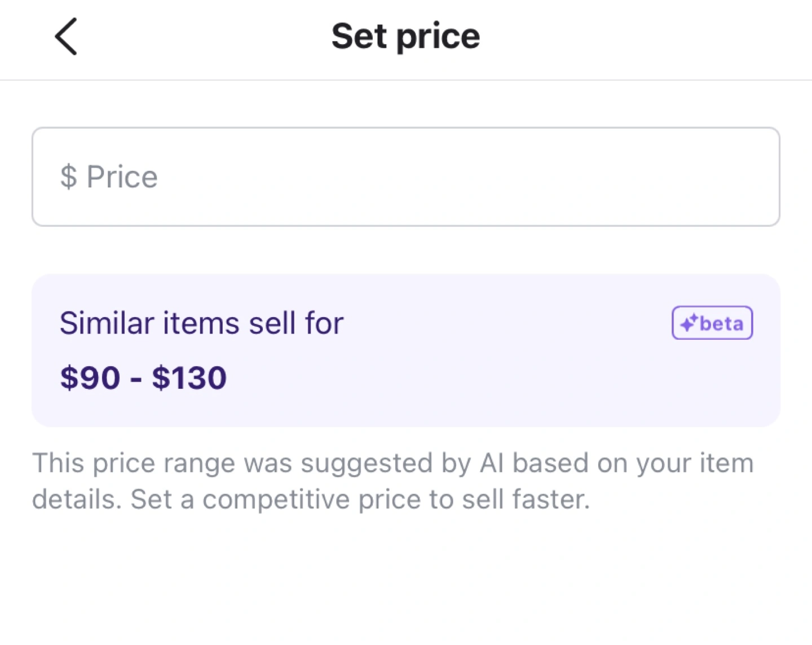
Task: Click the "Set price" page title
Action: click(x=405, y=37)
